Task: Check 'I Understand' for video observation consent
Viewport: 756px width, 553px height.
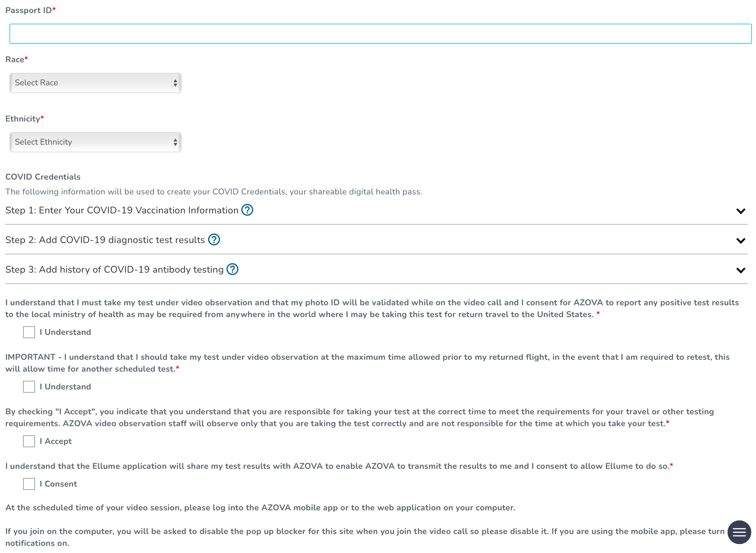Action: click(28, 332)
